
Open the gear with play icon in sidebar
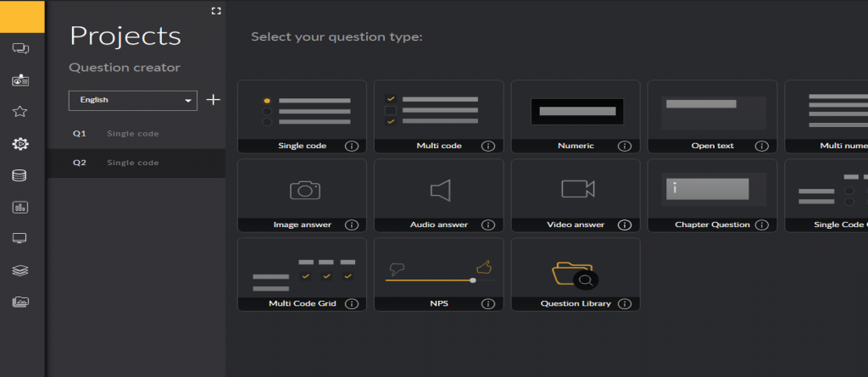point(20,144)
